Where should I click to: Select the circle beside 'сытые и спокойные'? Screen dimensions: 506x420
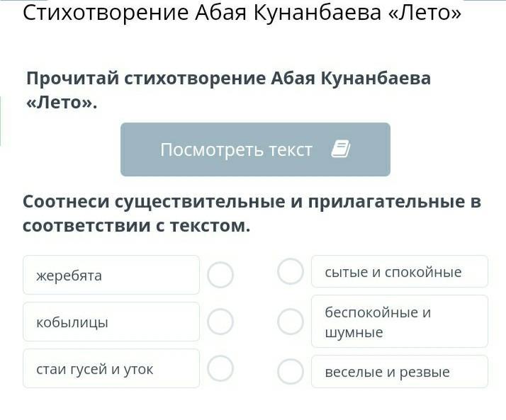click(x=291, y=271)
